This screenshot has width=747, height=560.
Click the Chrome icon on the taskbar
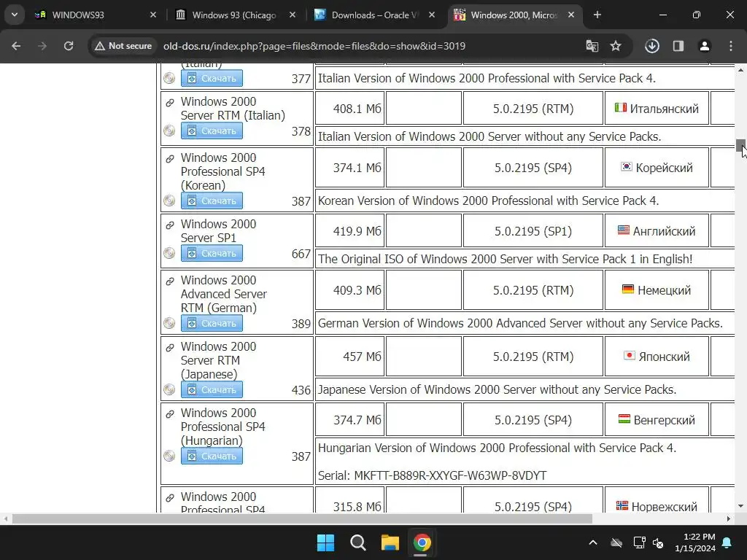point(422,542)
